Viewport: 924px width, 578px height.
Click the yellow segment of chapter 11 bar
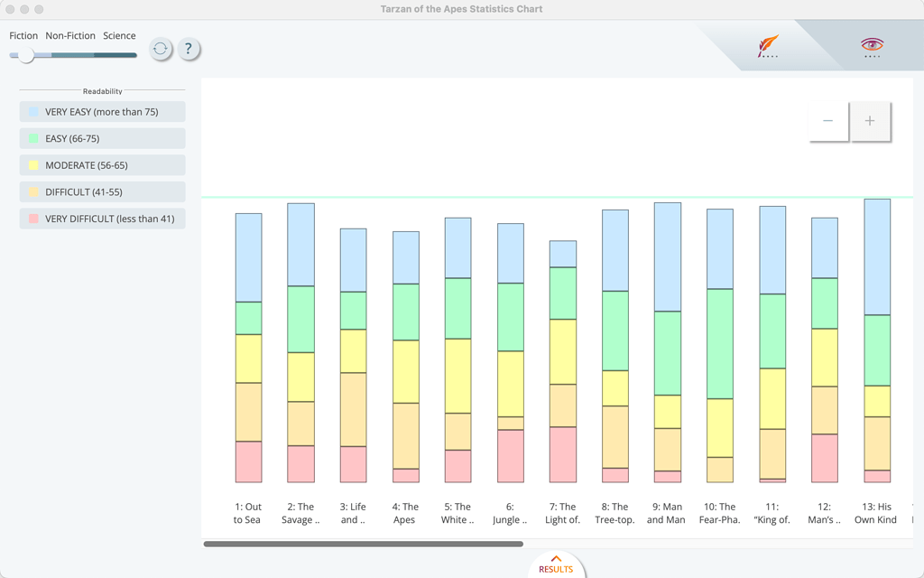(772, 398)
